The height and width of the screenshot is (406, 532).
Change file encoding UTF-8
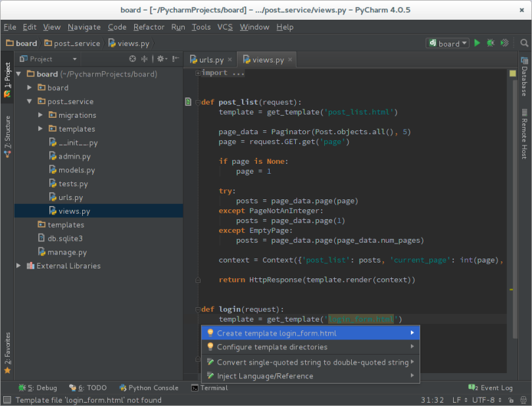click(x=487, y=400)
